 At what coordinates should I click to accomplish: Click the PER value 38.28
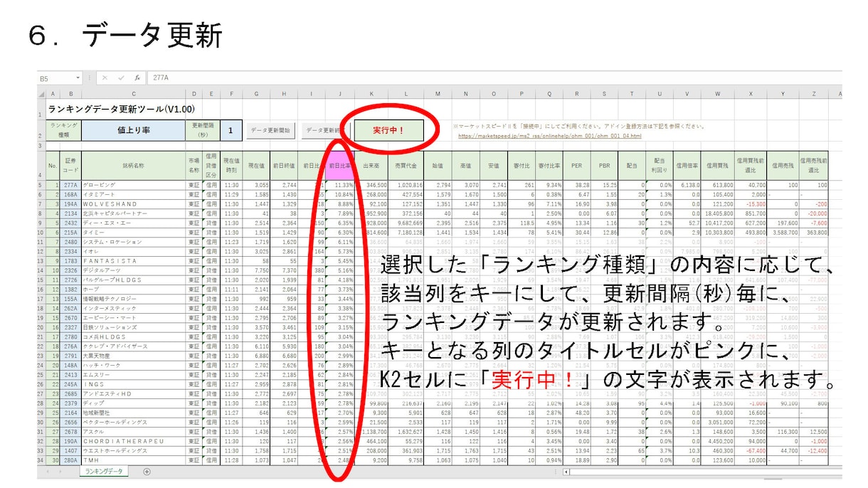[x=577, y=184]
